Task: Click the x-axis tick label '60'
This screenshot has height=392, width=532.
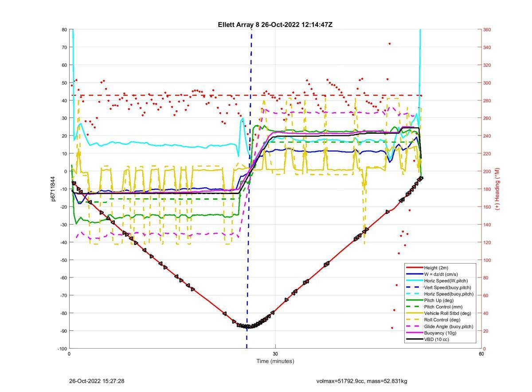Action: coord(481,353)
